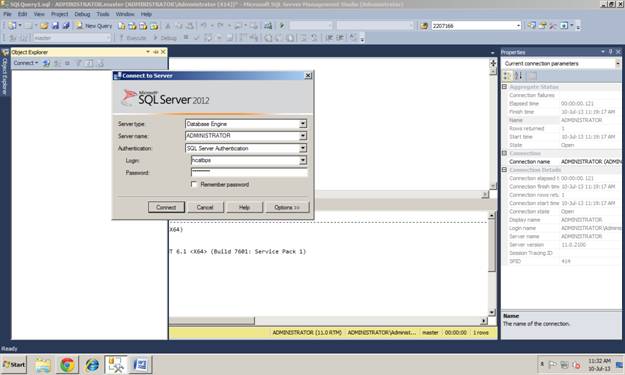Open Internet Explorer from the taskbar
625x375 pixels.
click(x=92, y=365)
